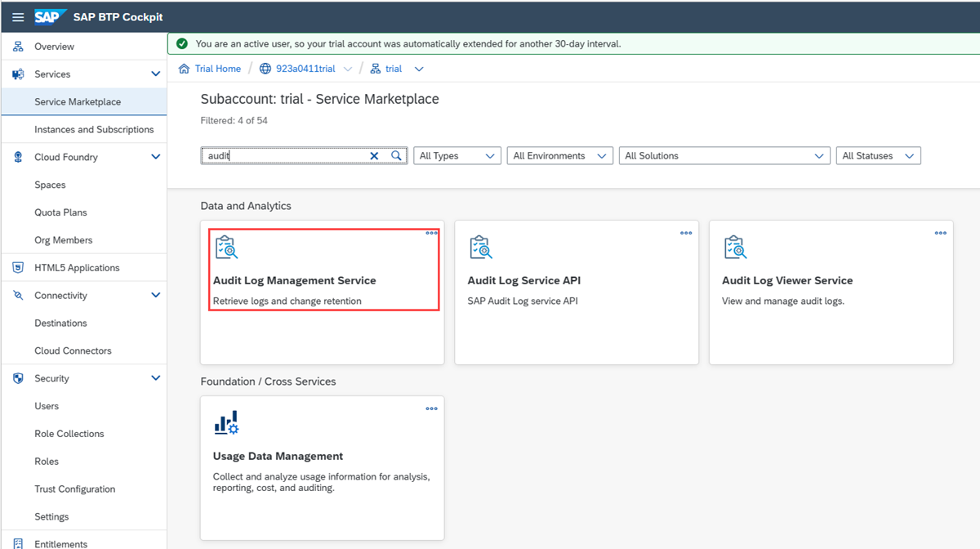Screen dimensions: 980x549
Task: Open the hamburger navigation menu
Action: click(18, 17)
